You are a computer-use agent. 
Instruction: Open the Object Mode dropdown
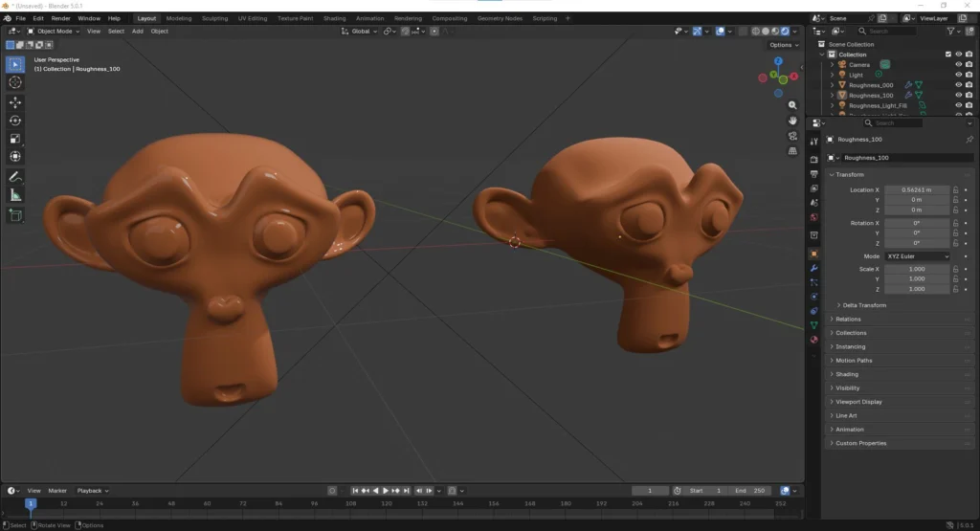click(x=55, y=31)
